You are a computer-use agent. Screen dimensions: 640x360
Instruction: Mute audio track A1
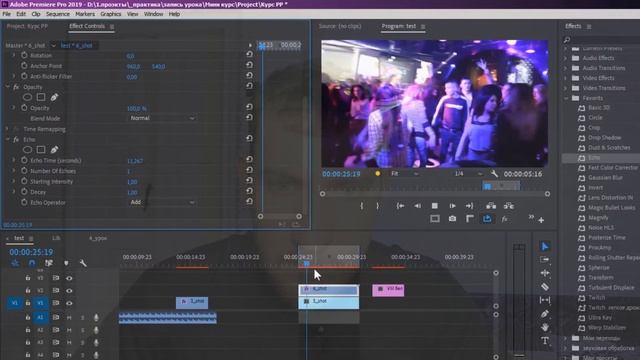tap(69, 318)
